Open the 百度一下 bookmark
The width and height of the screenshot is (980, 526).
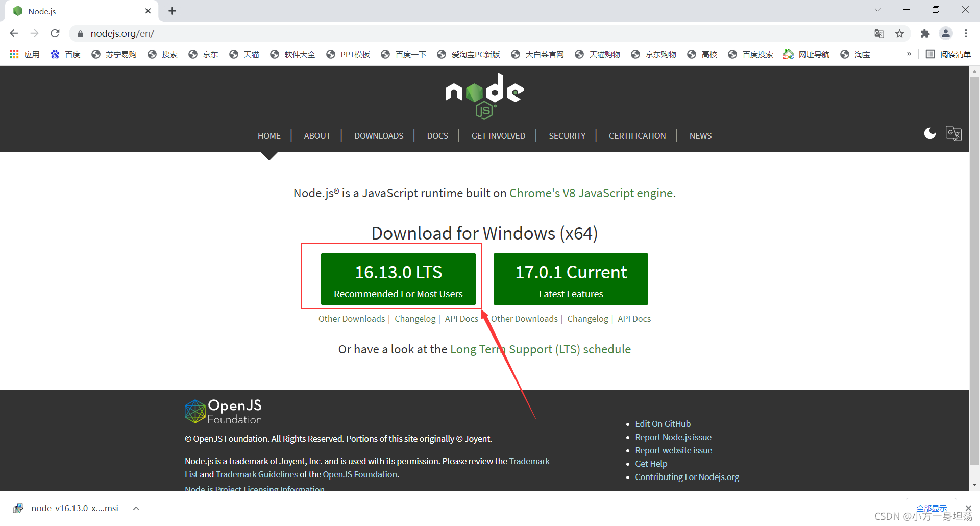coord(403,54)
